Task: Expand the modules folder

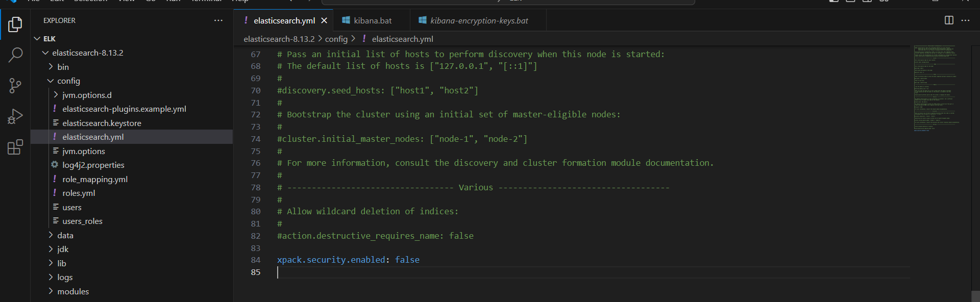Action: point(51,291)
